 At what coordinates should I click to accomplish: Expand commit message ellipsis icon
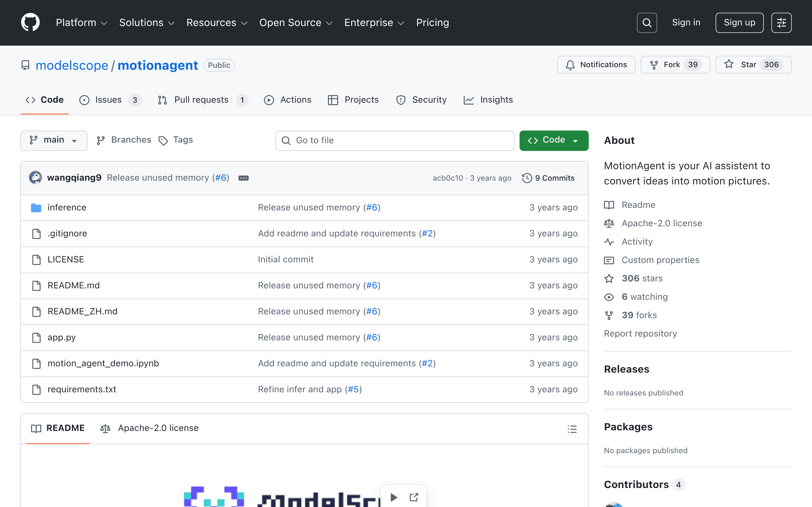point(244,178)
